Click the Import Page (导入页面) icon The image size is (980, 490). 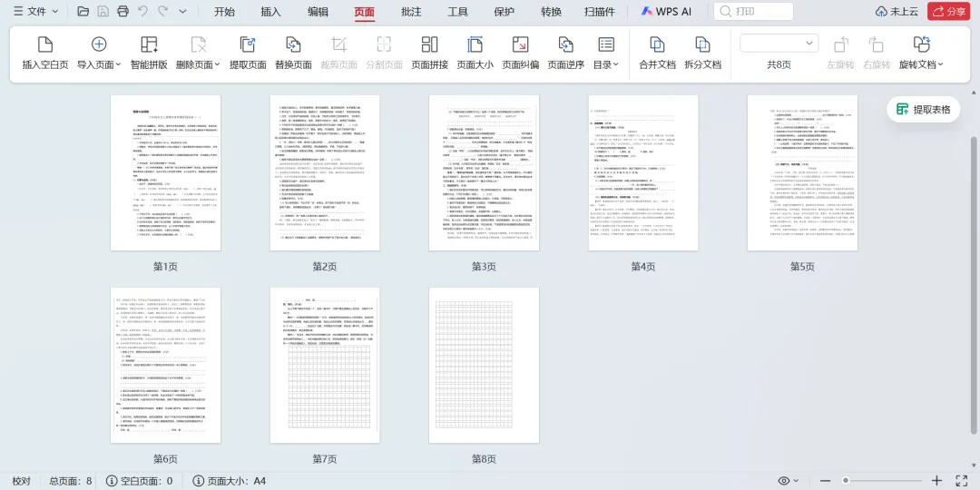tap(99, 44)
